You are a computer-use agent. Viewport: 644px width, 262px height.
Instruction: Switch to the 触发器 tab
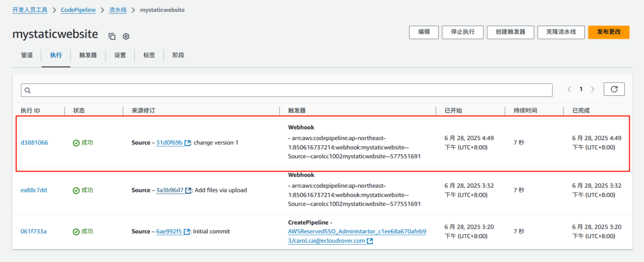pyautogui.click(x=88, y=55)
